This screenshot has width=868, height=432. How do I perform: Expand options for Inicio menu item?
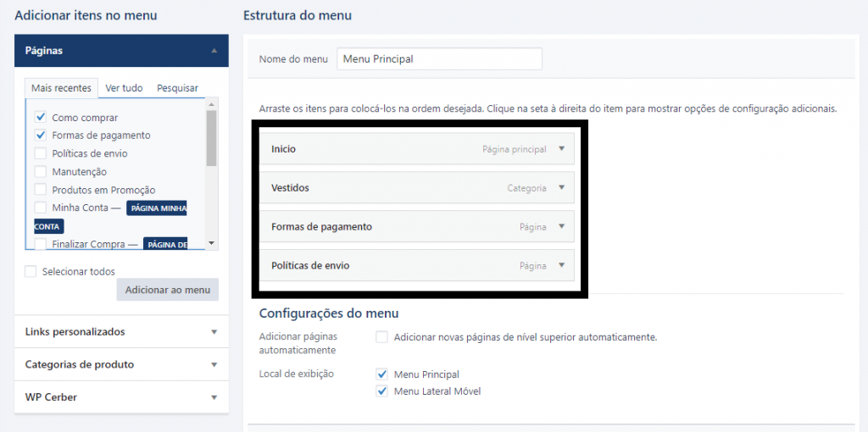tap(561, 149)
